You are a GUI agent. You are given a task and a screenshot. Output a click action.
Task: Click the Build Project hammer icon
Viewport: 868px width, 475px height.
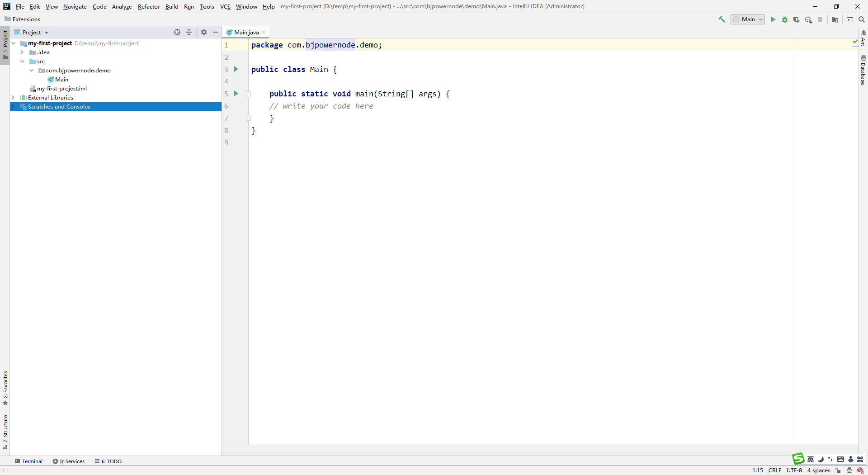[x=722, y=19]
